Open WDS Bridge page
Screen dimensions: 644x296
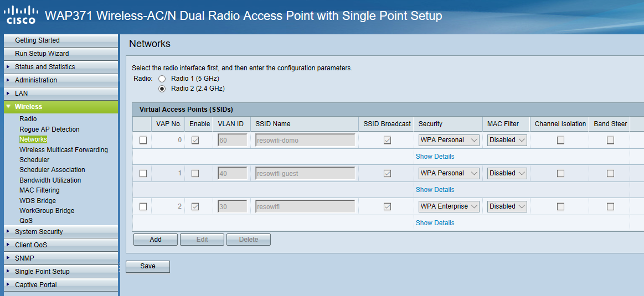[37, 201]
